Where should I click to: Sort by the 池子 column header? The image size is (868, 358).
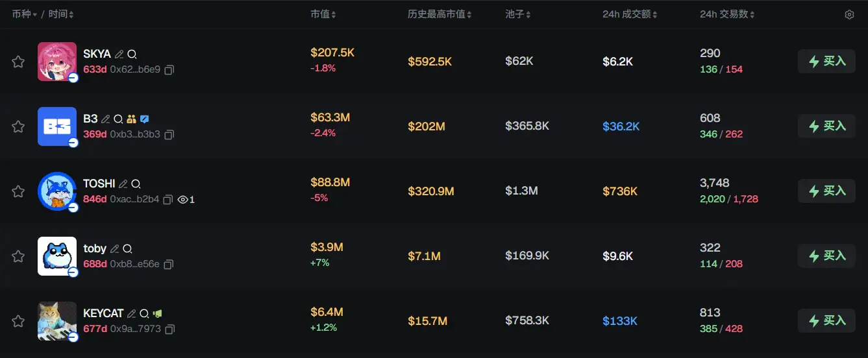[517, 14]
